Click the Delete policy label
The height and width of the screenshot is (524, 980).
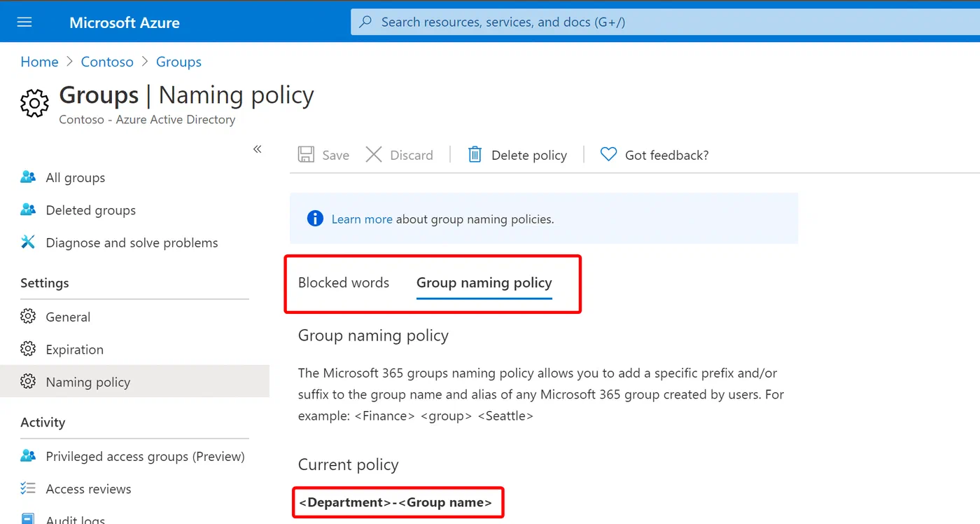[x=529, y=155]
